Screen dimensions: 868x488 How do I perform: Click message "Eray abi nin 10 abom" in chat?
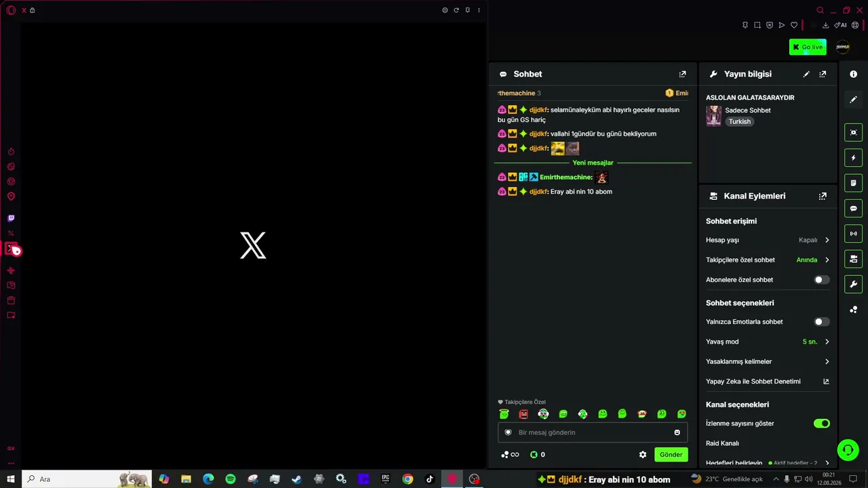pos(581,192)
